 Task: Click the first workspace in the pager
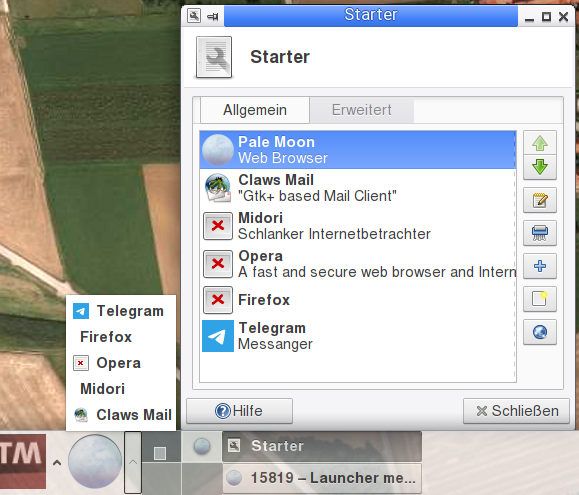(x=161, y=447)
